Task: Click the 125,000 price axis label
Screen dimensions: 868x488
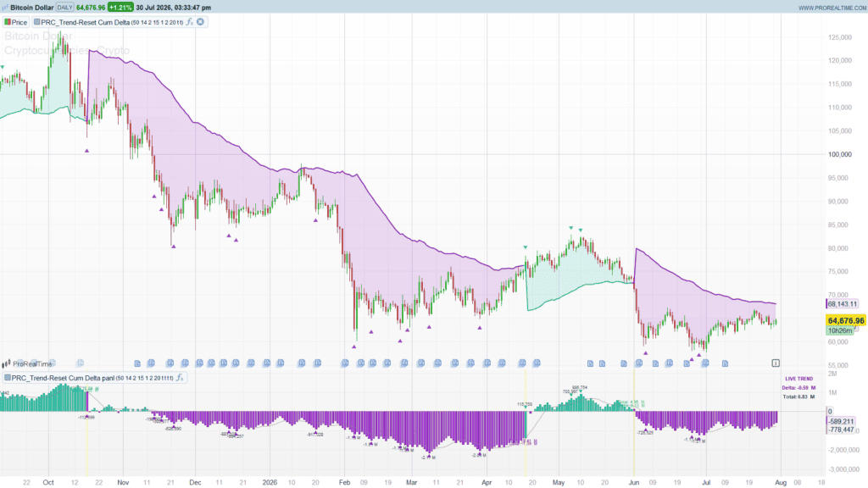Action: 840,37
